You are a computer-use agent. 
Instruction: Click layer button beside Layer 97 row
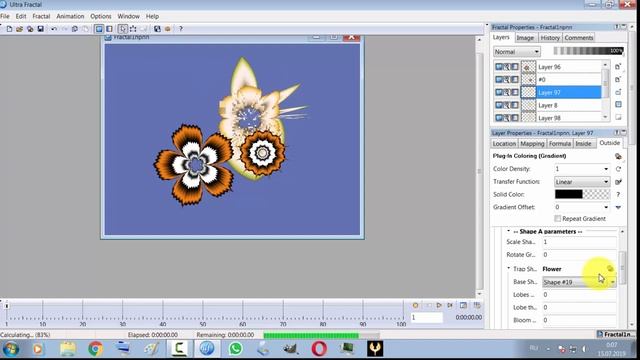click(618, 92)
